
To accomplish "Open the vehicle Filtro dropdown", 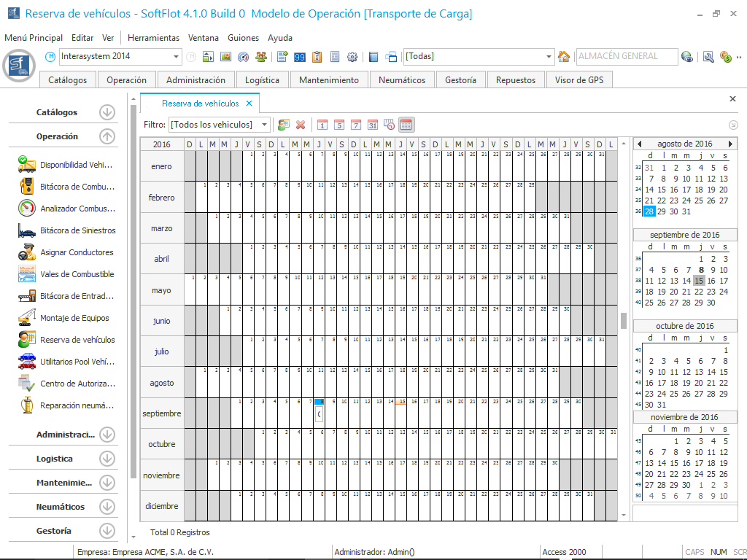I will point(265,125).
